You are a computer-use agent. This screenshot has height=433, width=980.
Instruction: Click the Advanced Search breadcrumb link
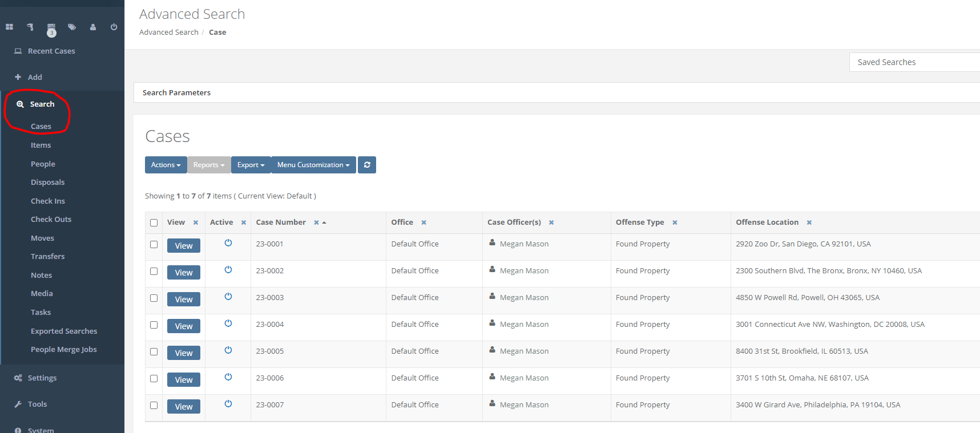point(168,33)
